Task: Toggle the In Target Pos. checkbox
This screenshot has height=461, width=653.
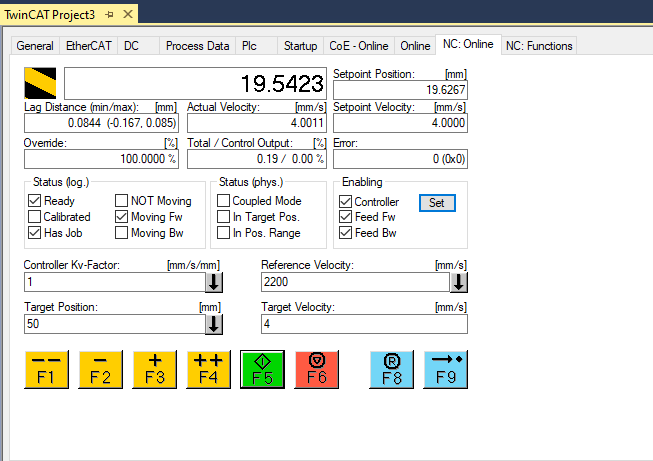Action: point(223,217)
